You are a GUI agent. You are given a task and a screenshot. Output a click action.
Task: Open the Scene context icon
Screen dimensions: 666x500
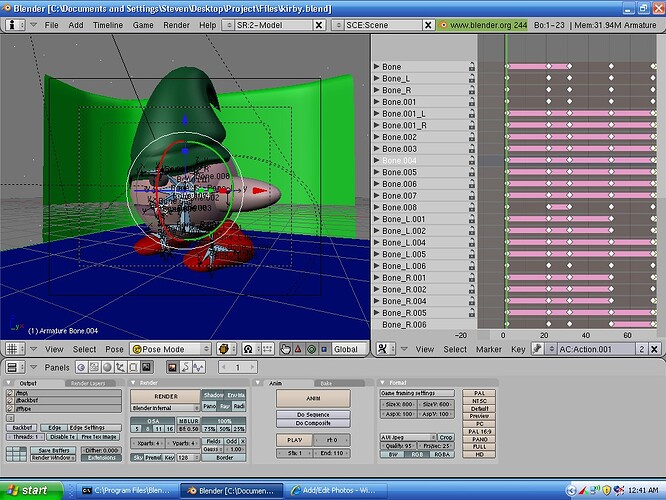point(146,367)
